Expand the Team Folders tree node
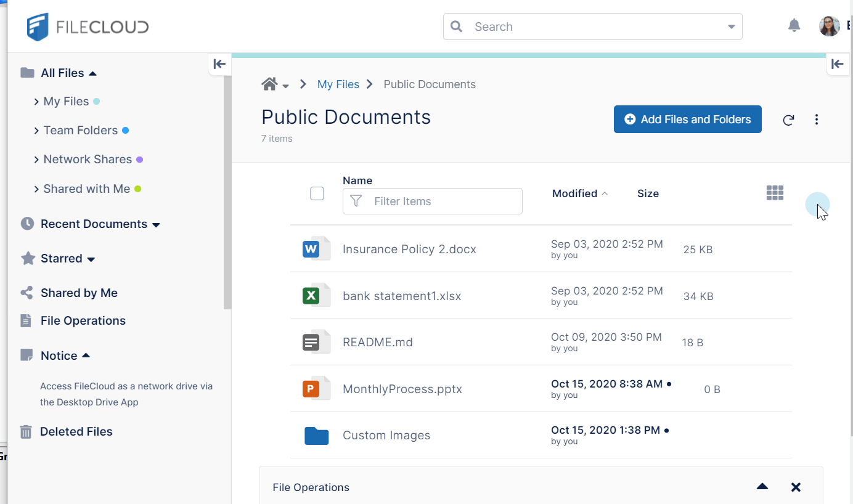This screenshot has height=504, width=853. point(37,131)
